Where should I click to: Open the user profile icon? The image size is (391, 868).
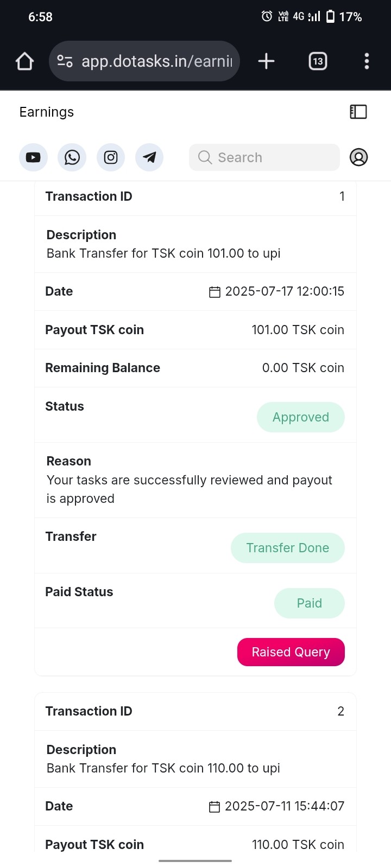coord(358,157)
